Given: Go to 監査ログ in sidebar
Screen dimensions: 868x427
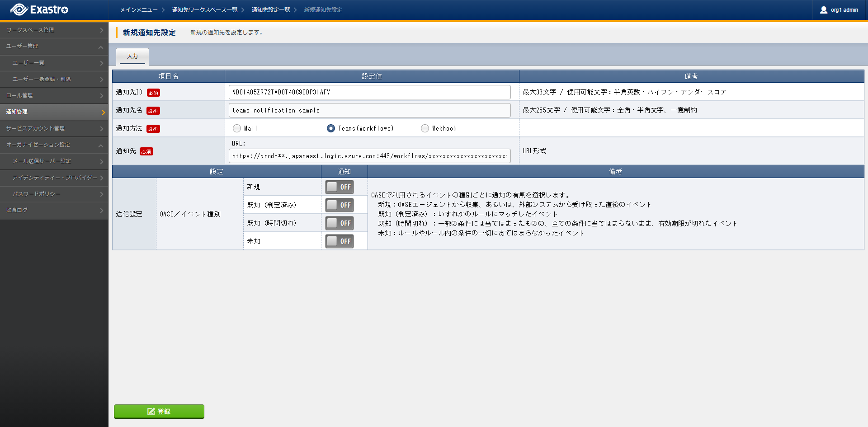Looking at the screenshot, I should coord(54,210).
